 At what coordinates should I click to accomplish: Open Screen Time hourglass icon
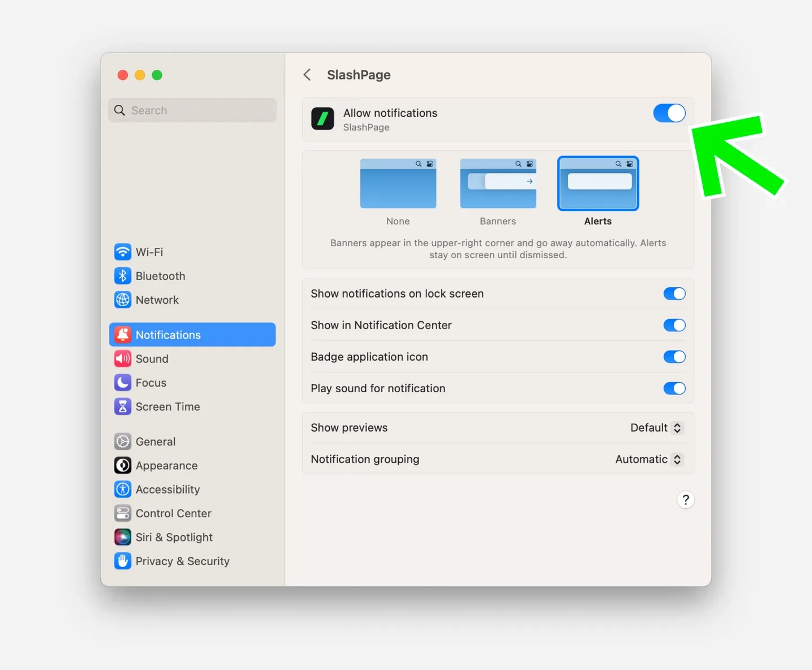click(122, 406)
